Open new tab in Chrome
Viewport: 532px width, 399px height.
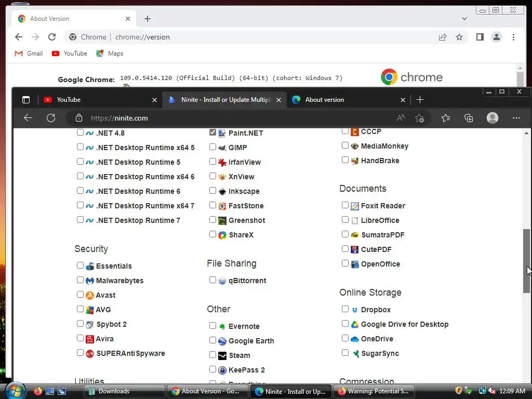147,19
